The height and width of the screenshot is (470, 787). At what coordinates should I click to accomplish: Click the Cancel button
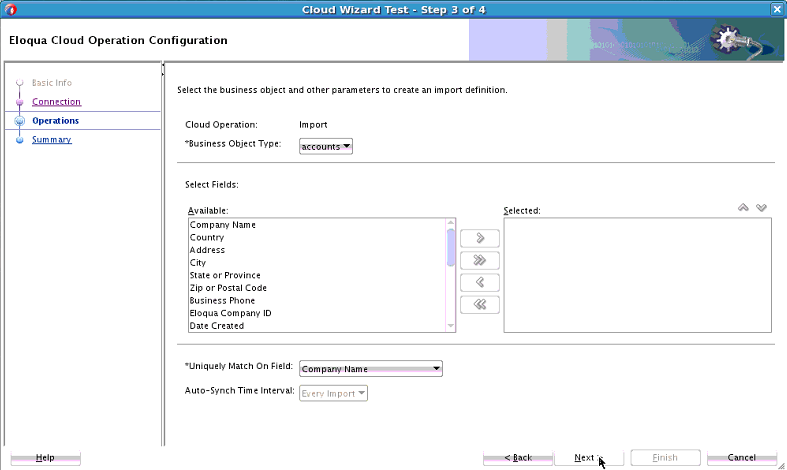click(742, 457)
